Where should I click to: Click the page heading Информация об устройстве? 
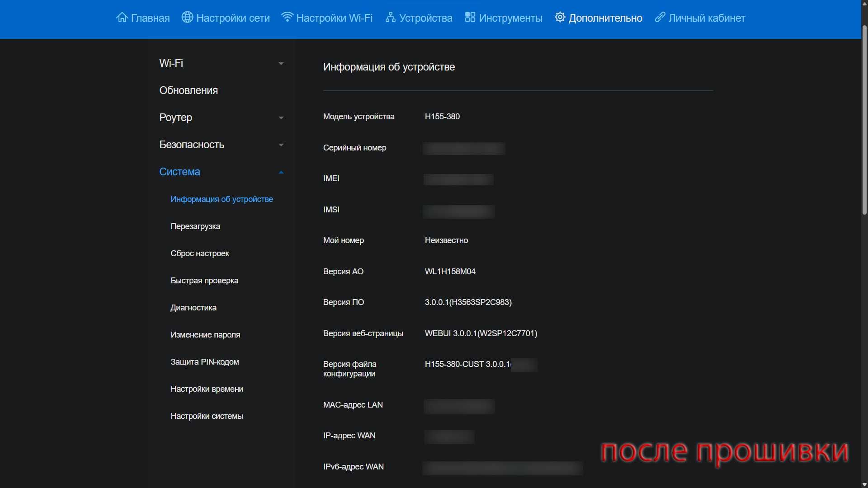pyautogui.click(x=389, y=67)
